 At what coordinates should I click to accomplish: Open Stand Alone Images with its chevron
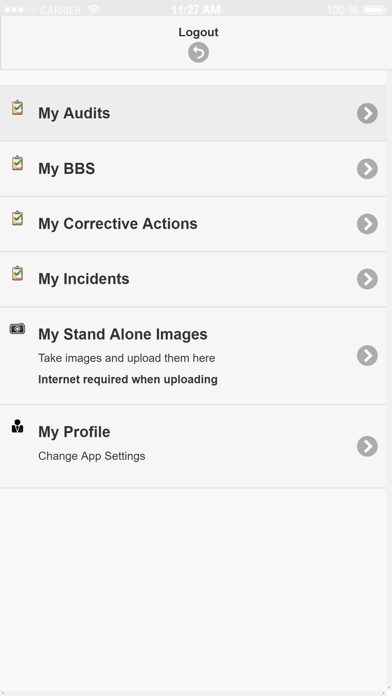(x=367, y=356)
